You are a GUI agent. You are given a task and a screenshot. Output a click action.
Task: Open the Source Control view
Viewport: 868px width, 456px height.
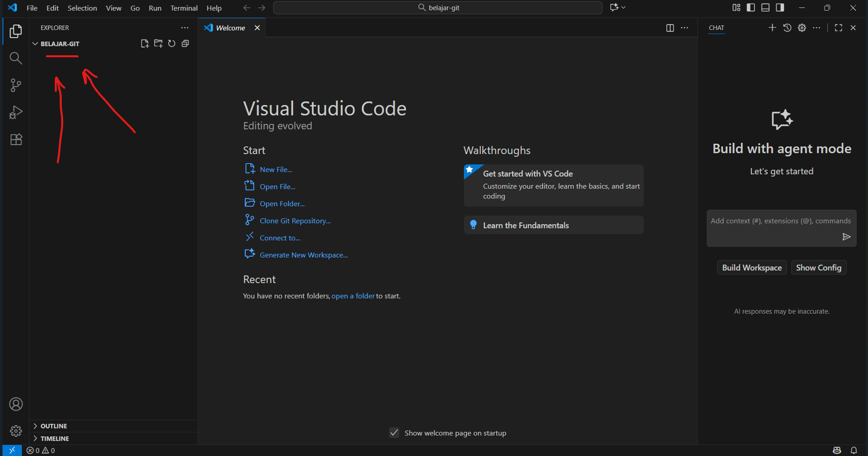[16, 85]
